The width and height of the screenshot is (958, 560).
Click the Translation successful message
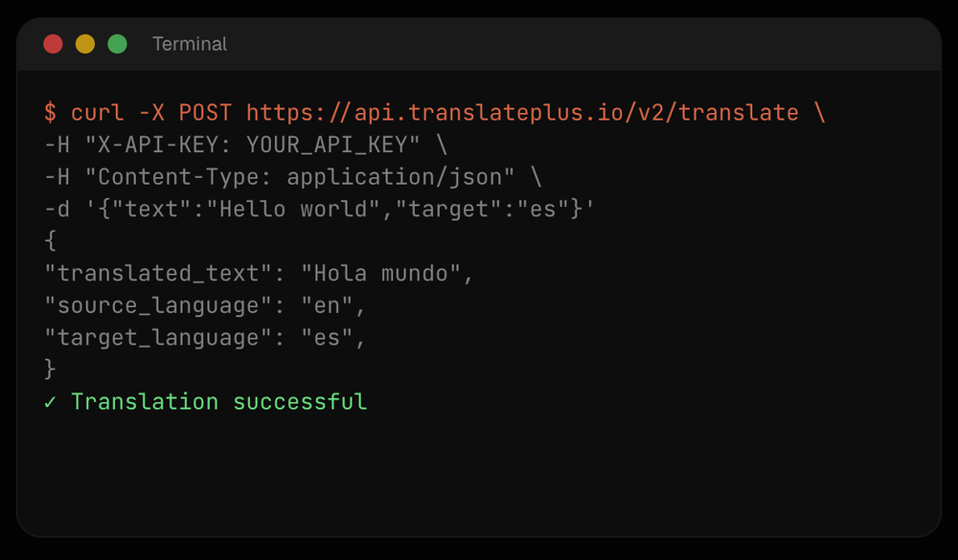218,401
